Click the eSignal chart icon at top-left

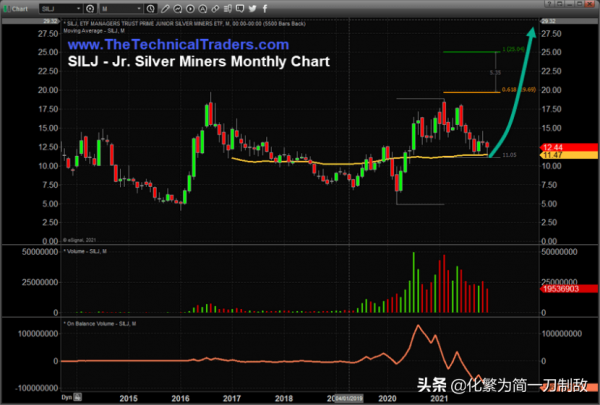(x=5, y=7)
